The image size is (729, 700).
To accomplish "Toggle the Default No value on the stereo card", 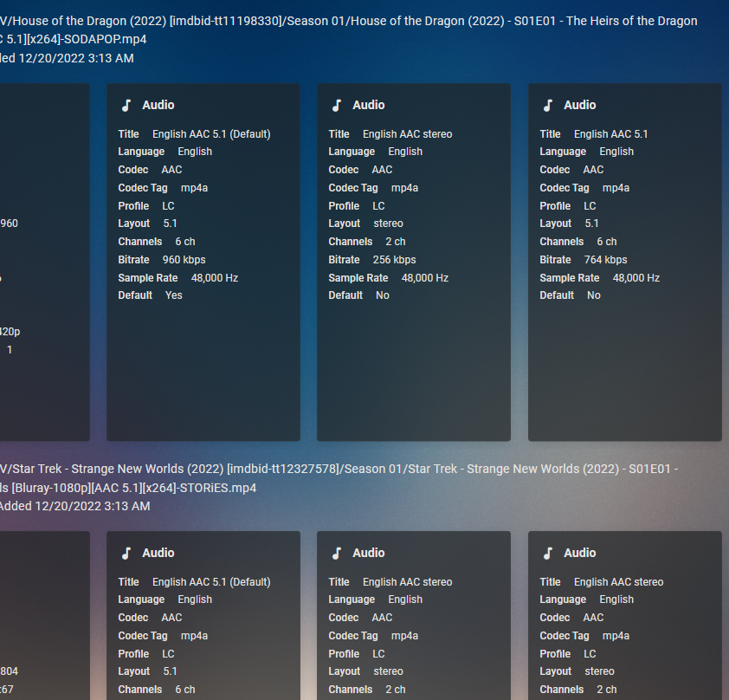I will (x=380, y=295).
